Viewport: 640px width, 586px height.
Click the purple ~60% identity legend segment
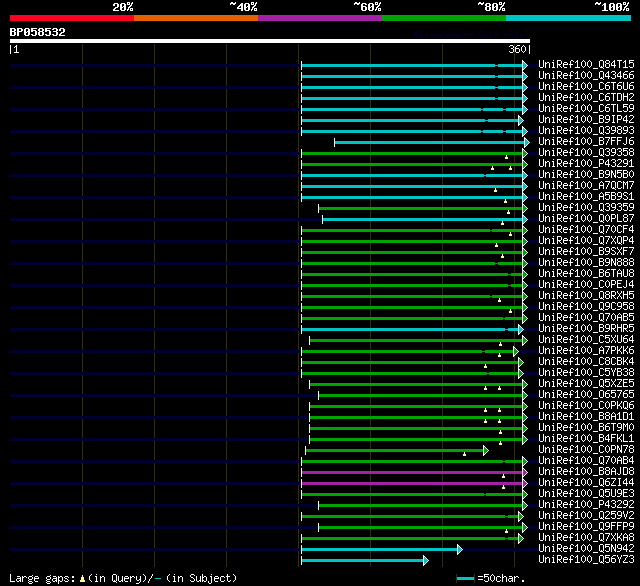(x=320, y=18)
